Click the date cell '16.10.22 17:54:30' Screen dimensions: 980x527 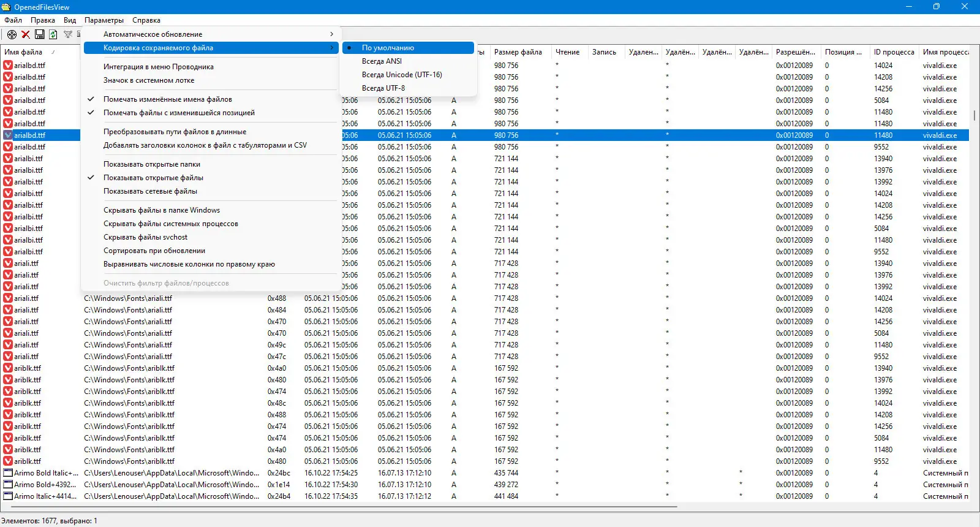331,485
